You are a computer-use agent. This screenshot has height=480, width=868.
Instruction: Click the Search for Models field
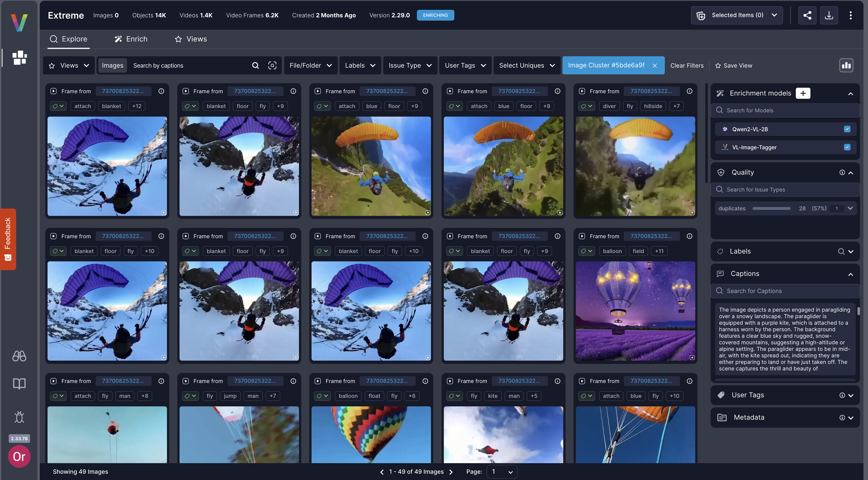tap(785, 110)
